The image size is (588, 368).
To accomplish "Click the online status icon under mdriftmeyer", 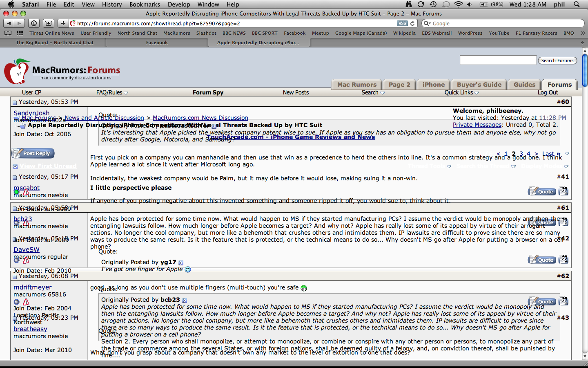I will [16, 302].
